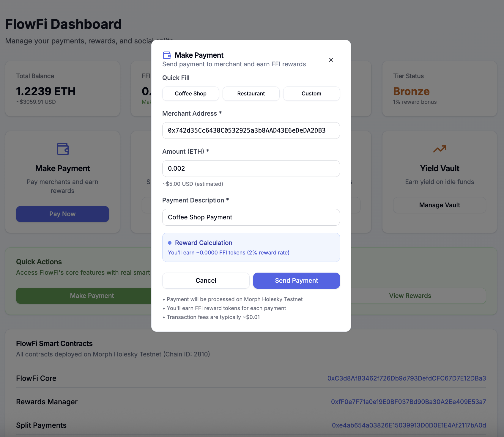
Task: Open the Split Payments contract address link
Action: click(409, 425)
